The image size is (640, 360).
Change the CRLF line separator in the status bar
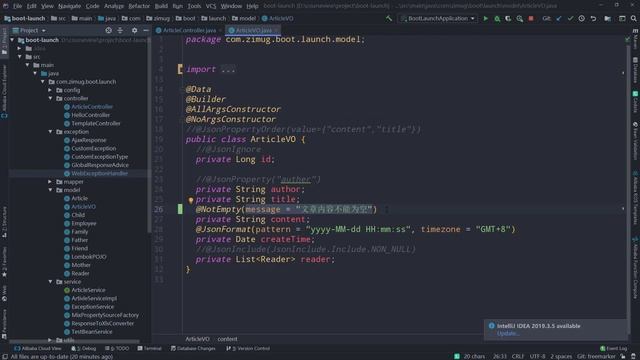[x=518, y=356]
